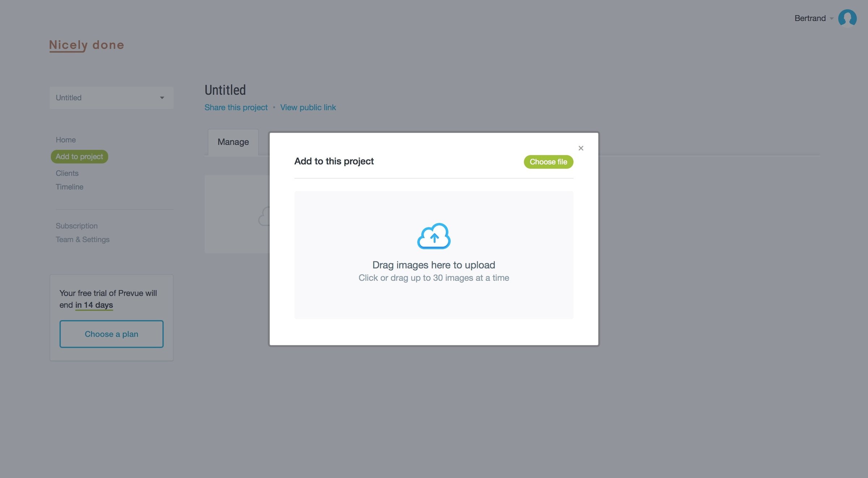The height and width of the screenshot is (478, 868).
Task: Click the green Choose file button
Action: (548, 162)
